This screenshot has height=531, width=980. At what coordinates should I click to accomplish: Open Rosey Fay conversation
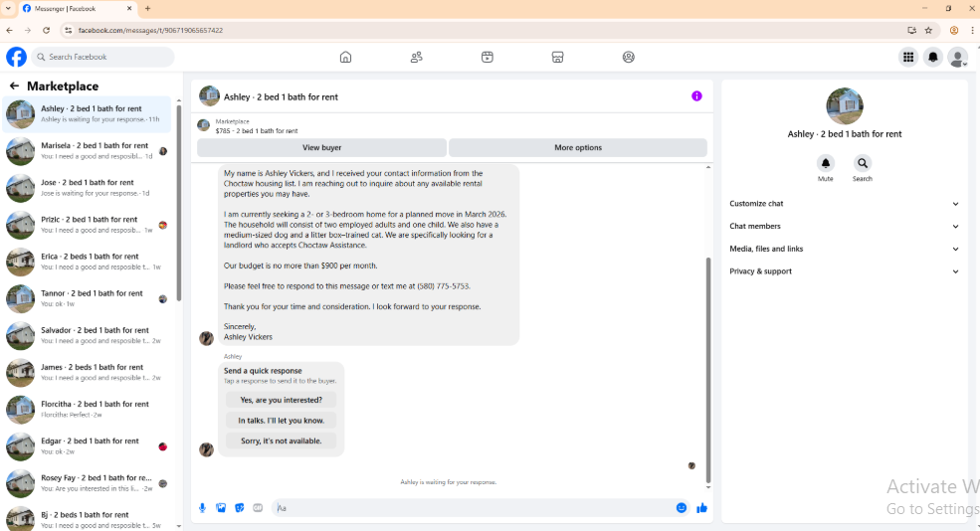(x=87, y=482)
